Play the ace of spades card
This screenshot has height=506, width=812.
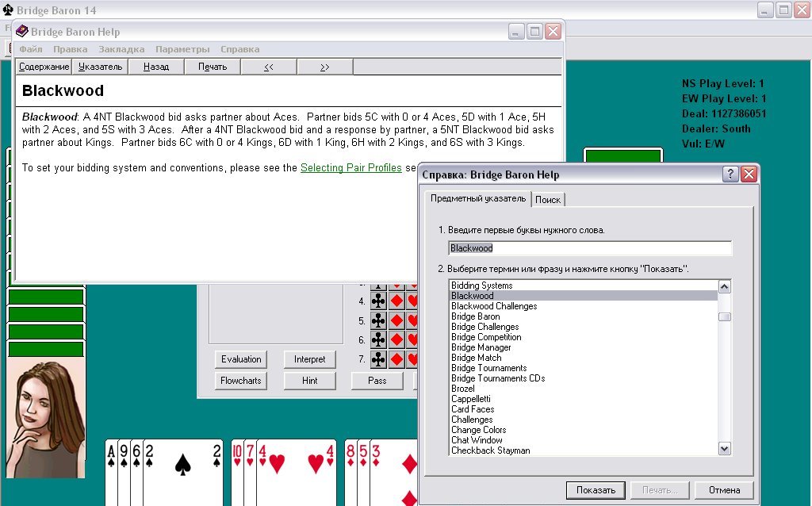coord(111,468)
